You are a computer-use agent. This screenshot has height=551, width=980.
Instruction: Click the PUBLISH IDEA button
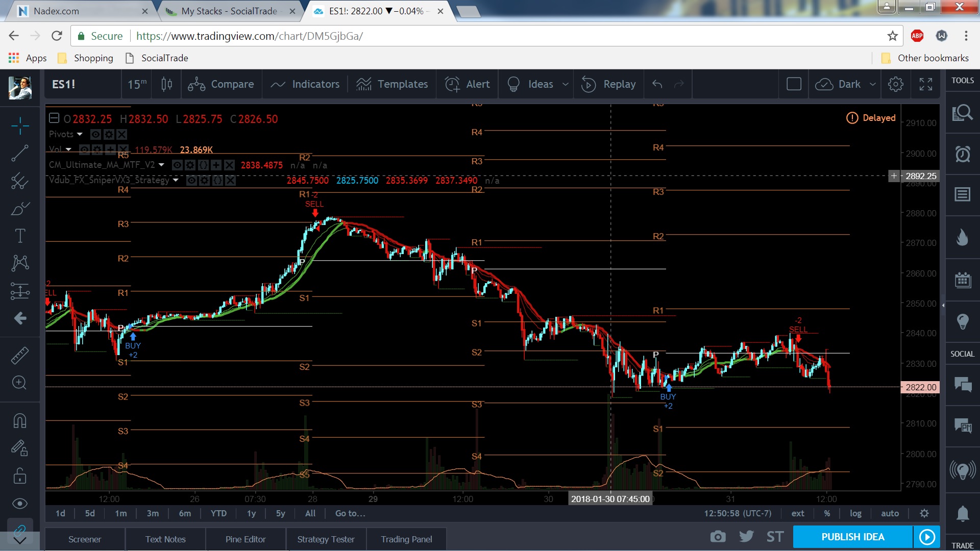point(852,537)
